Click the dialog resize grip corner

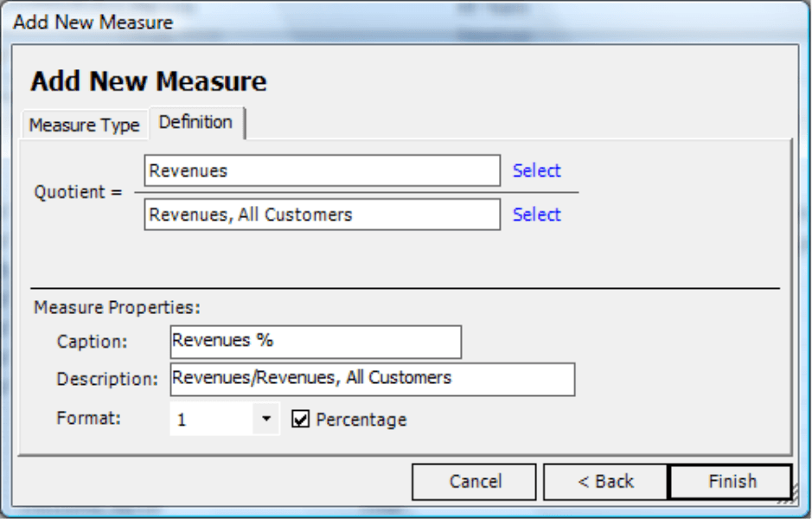point(787,497)
